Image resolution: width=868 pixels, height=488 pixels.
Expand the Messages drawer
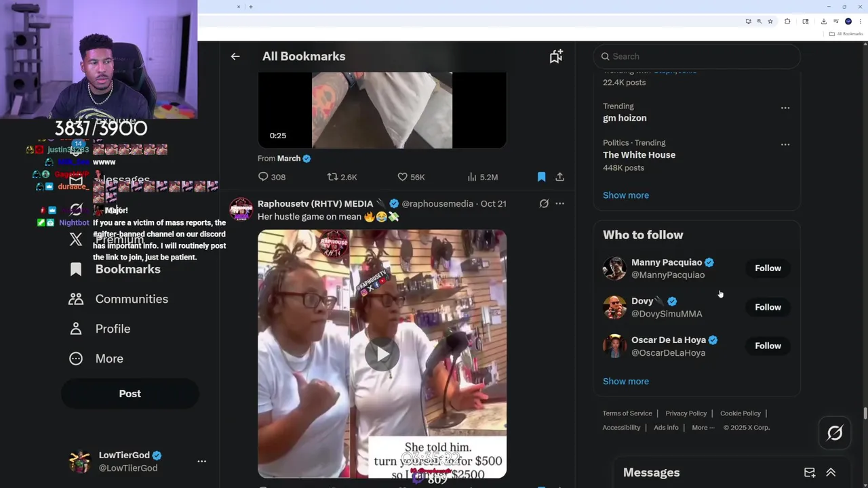coord(831,472)
